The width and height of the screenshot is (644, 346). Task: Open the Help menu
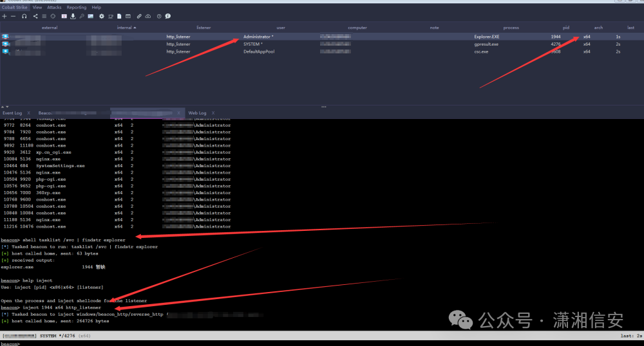[x=97, y=7]
